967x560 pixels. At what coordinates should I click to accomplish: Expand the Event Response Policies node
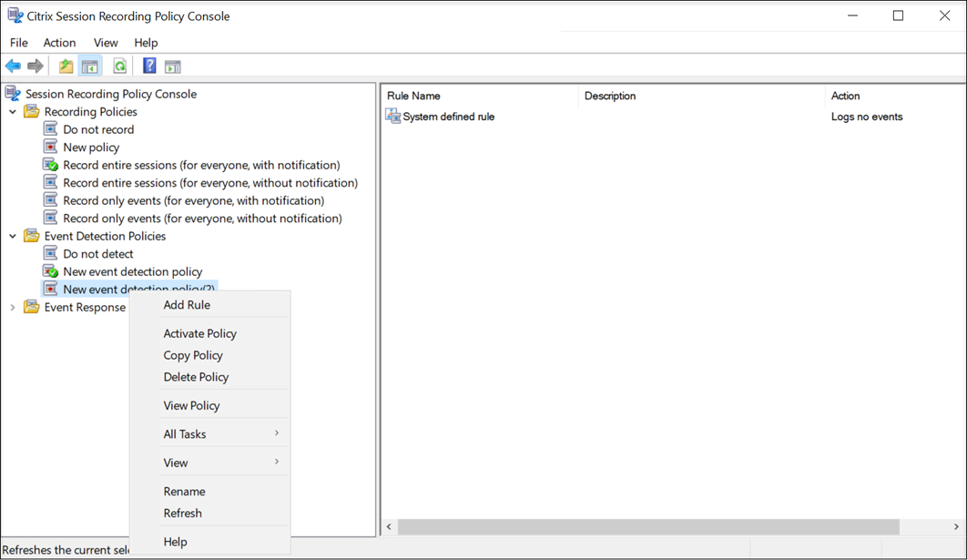coord(11,307)
